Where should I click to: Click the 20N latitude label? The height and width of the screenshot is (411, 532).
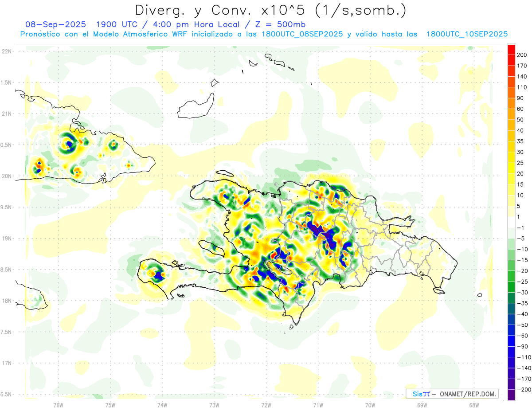point(6,176)
